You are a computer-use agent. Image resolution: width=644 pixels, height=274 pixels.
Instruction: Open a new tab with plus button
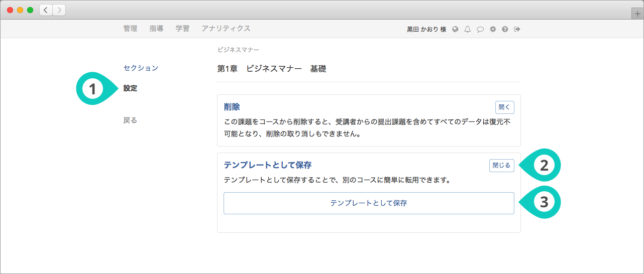(x=637, y=14)
